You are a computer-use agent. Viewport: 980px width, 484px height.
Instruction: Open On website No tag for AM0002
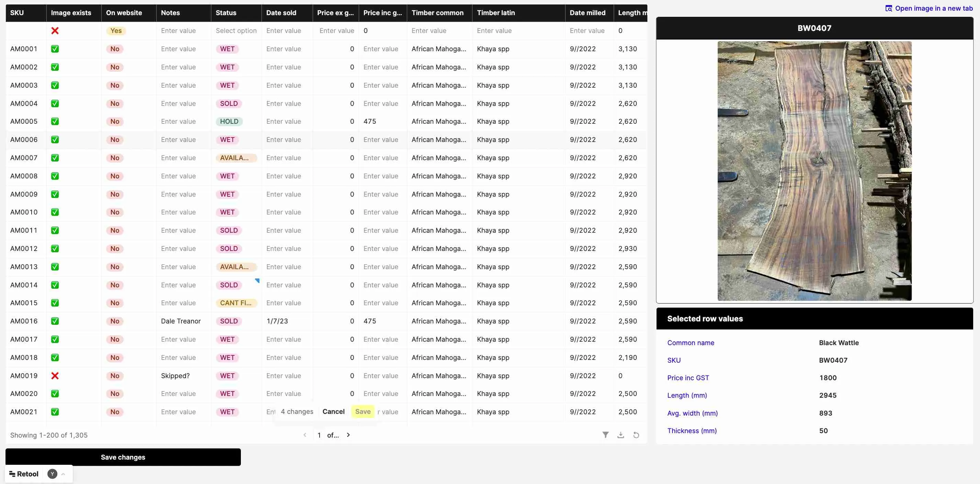click(x=114, y=67)
